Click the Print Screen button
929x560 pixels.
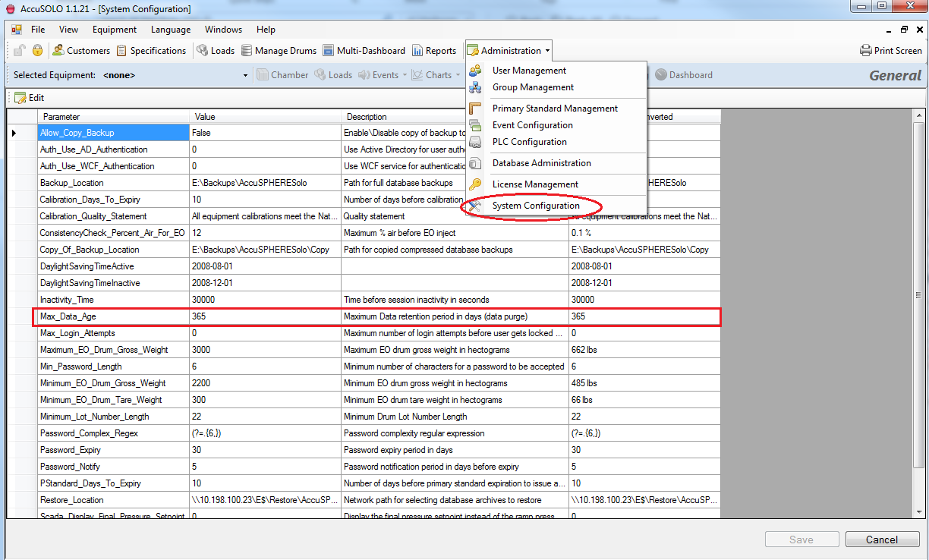tap(891, 51)
